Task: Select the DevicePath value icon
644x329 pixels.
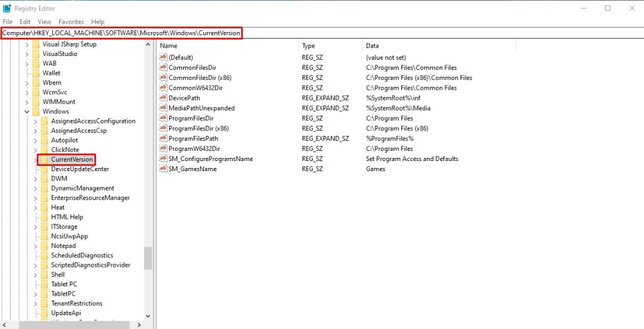Action: point(164,98)
